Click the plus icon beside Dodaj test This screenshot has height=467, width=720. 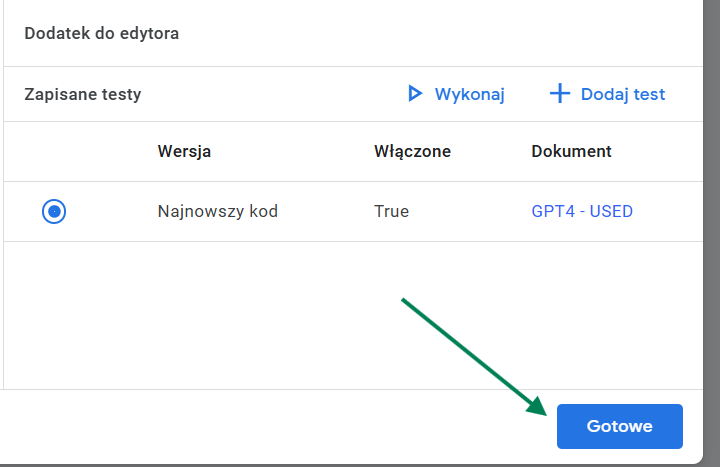click(560, 94)
